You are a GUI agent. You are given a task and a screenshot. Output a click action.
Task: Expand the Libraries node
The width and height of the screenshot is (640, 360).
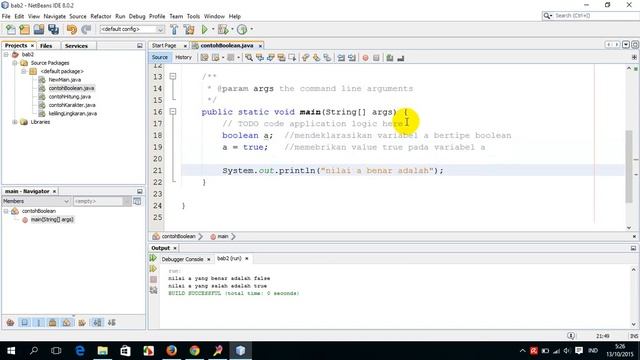(x=15, y=122)
